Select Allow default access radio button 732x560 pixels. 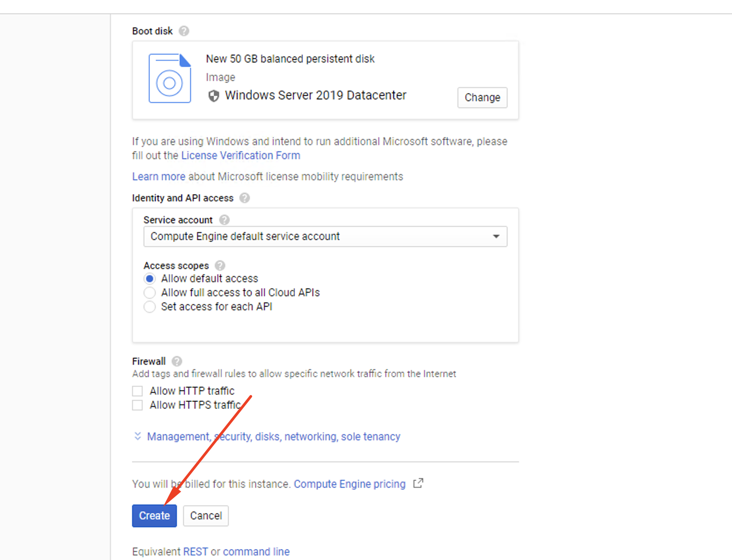click(150, 279)
